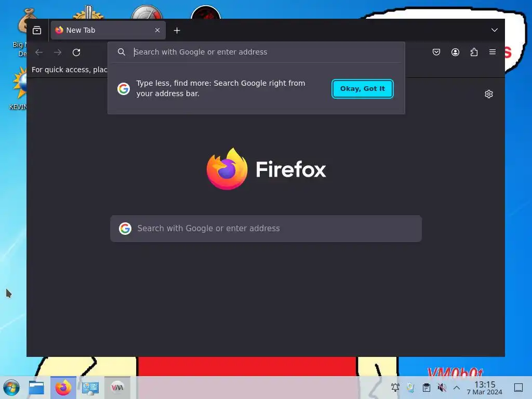Open the KEVIN desktop icon

pyautogui.click(x=19, y=87)
